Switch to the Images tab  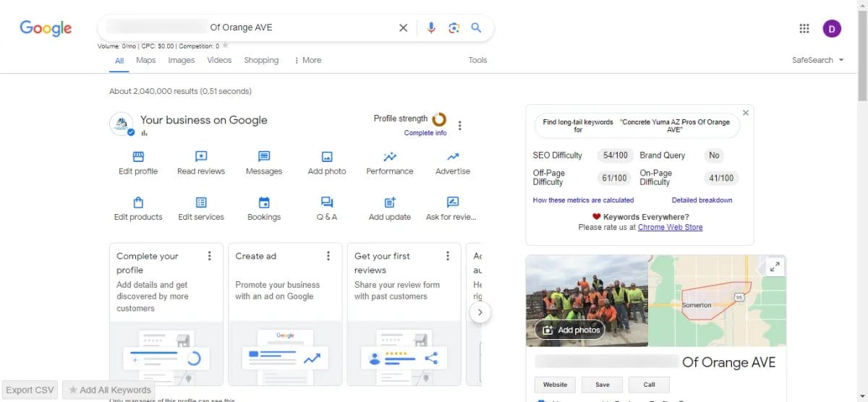181,60
